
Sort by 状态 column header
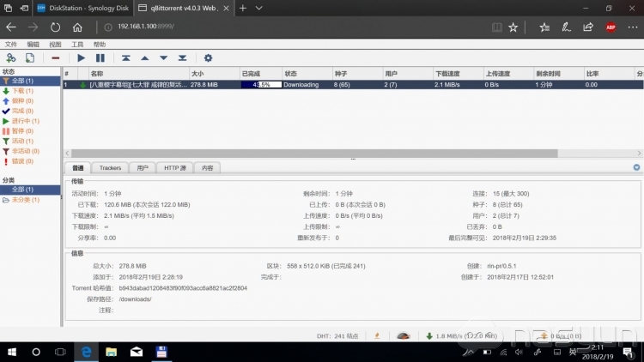pos(307,74)
